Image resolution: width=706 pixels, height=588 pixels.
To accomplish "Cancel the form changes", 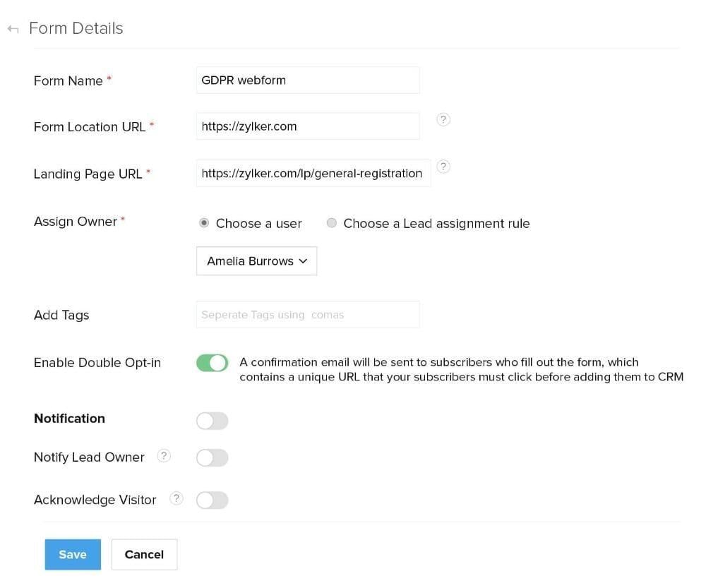I will 144,554.
